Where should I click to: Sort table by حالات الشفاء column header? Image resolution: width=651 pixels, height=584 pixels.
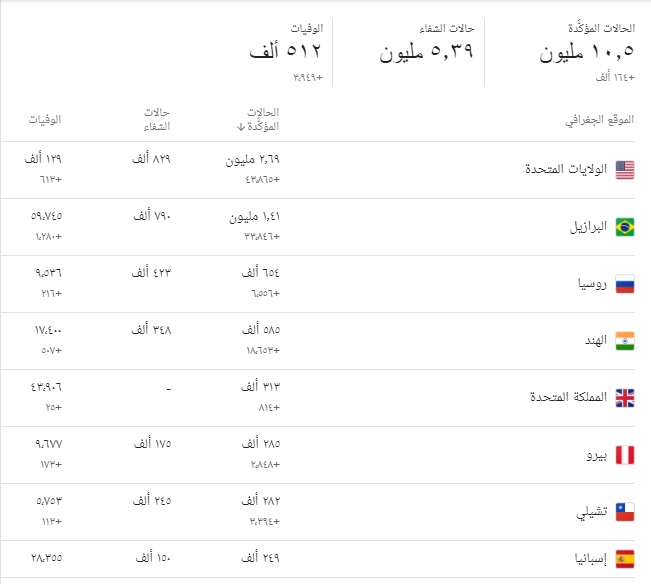tap(157, 120)
